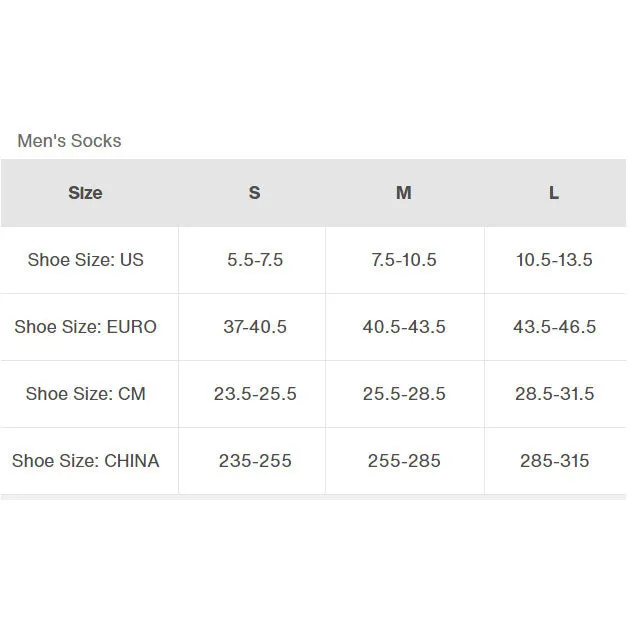
Task: Select the Shoe Size: CHINA row label
Action: pyautogui.click(x=86, y=461)
